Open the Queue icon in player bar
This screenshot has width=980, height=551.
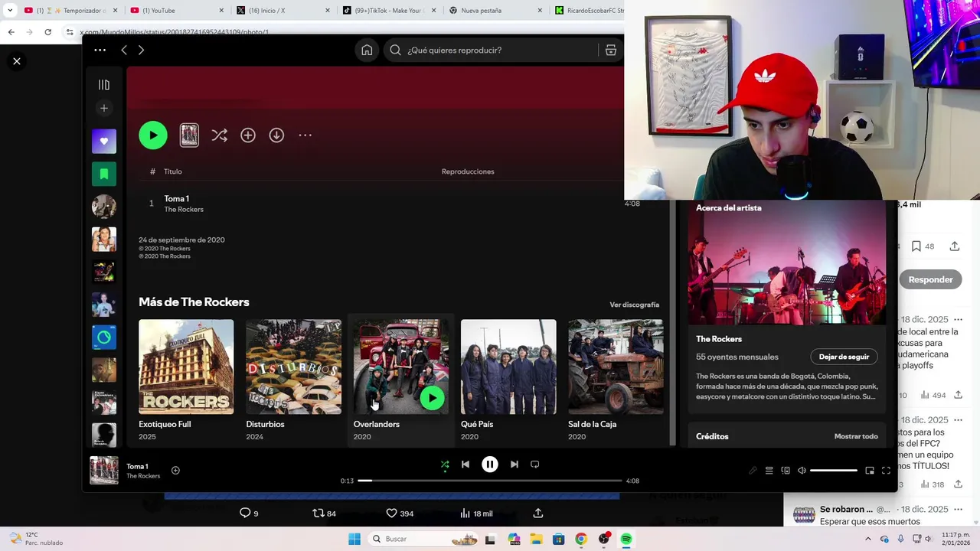pyautogui.click(x=769, y=471)
